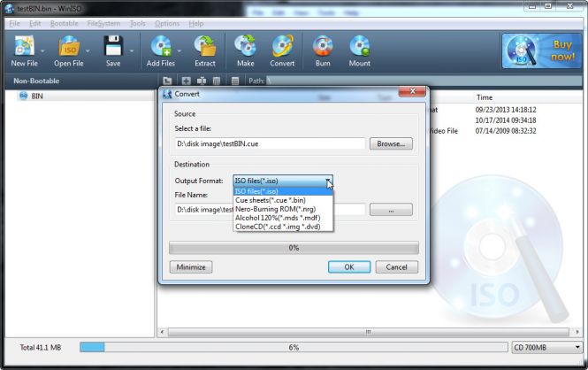
Task: Expand the Save dropdown arrow
Action: click(131, 50)
